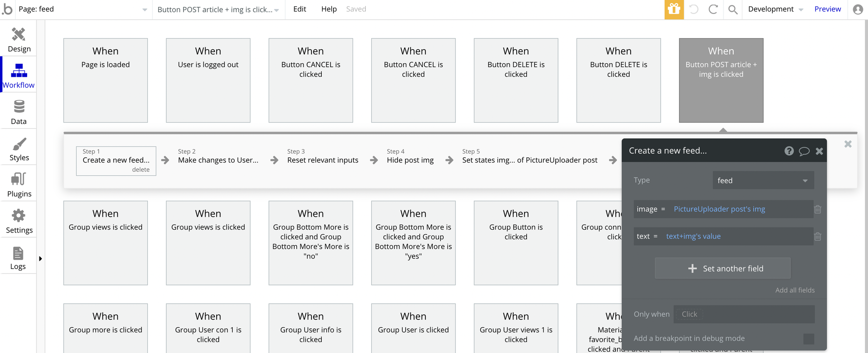Click the search magnifier icon
Image resolution: width=868 pixels, height=353 pixels.
click(733, 9)
